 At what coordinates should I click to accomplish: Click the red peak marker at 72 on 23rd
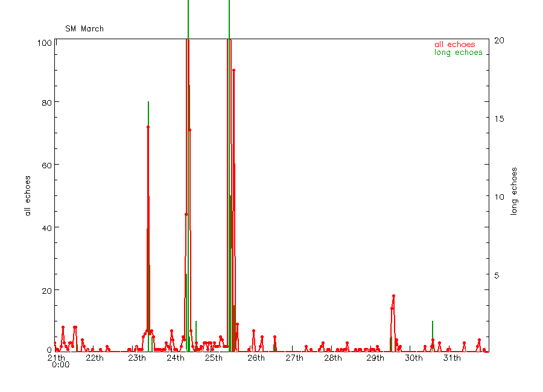tap(148, 127)
